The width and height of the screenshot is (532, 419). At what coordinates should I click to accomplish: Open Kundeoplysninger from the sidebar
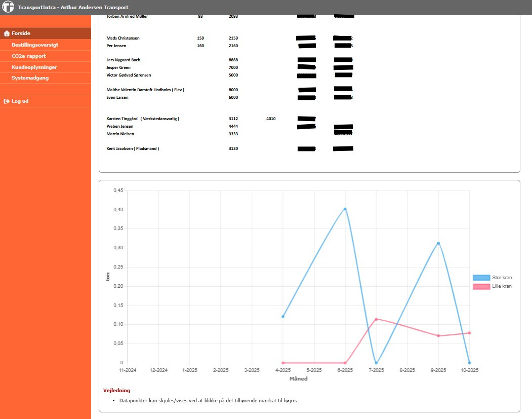34,67
